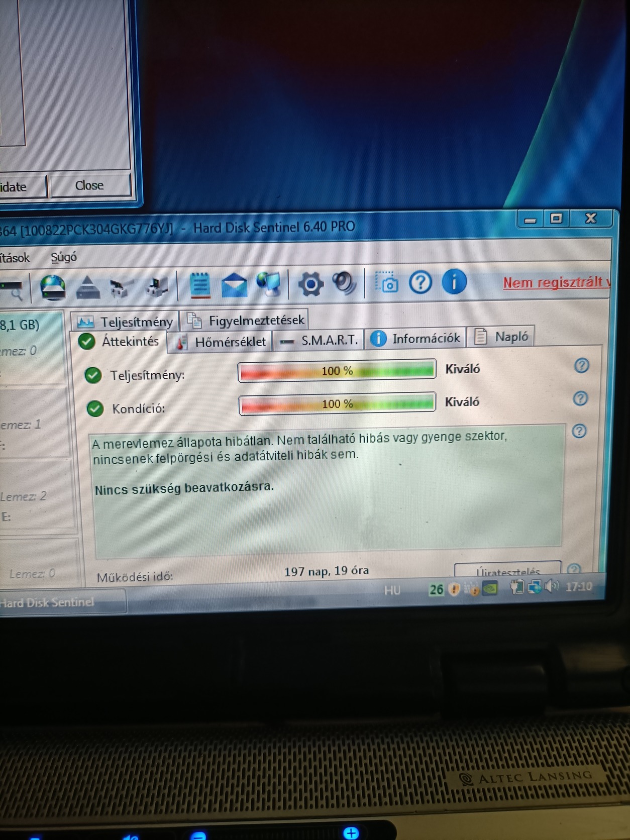Click the green check beside Kondíció label
Image resolution: width=630 pixels, height=840 pixels.
[94, 408]
